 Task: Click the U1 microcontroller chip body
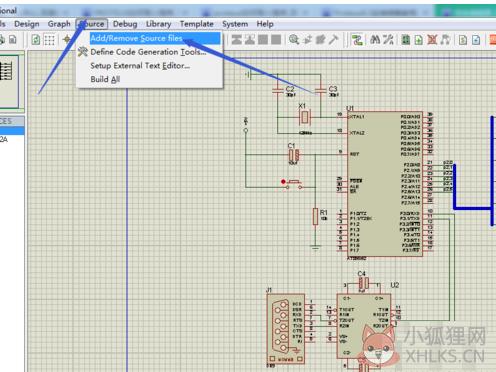[385, 184]
